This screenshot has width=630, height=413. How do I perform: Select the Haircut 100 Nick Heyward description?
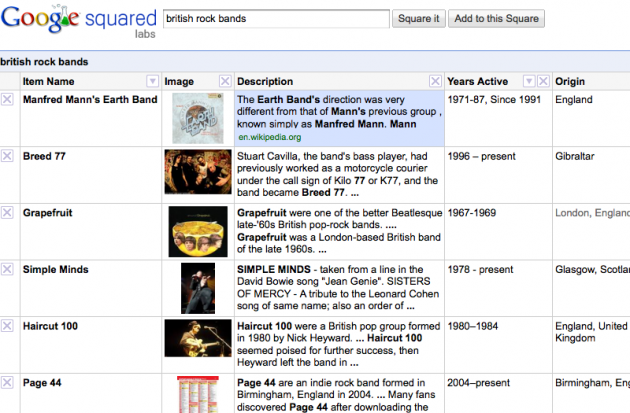340,344
